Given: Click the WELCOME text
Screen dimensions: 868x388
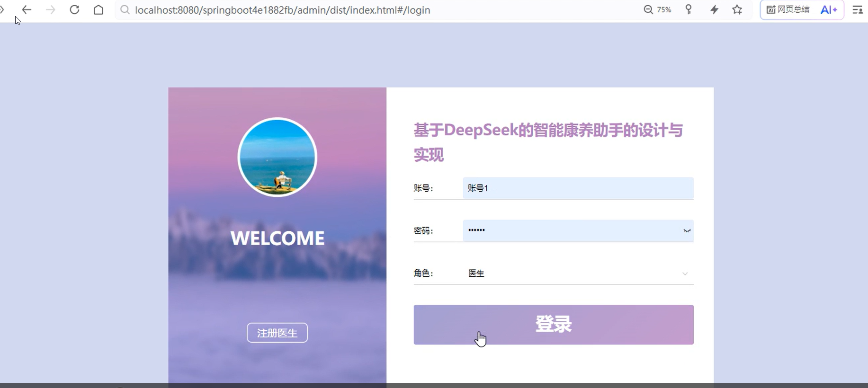Looking at the screenshot, I should [277, 238].
